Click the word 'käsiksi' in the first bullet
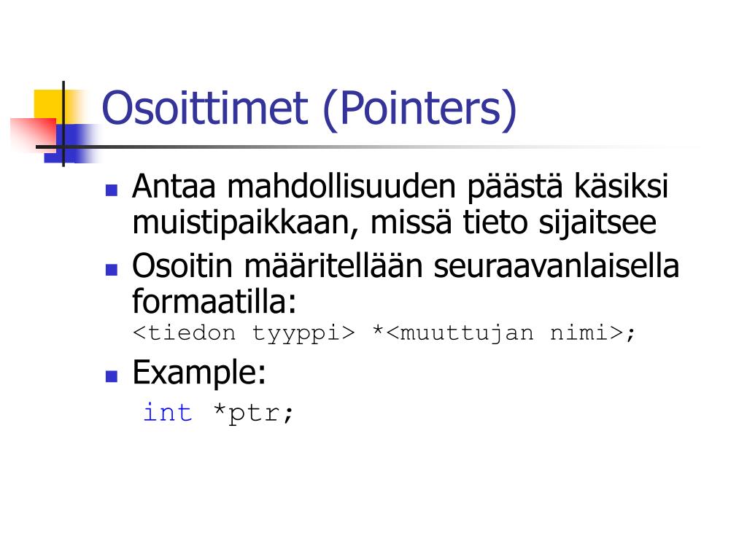Viewport: 747px width, 560px height. [621, 186]
